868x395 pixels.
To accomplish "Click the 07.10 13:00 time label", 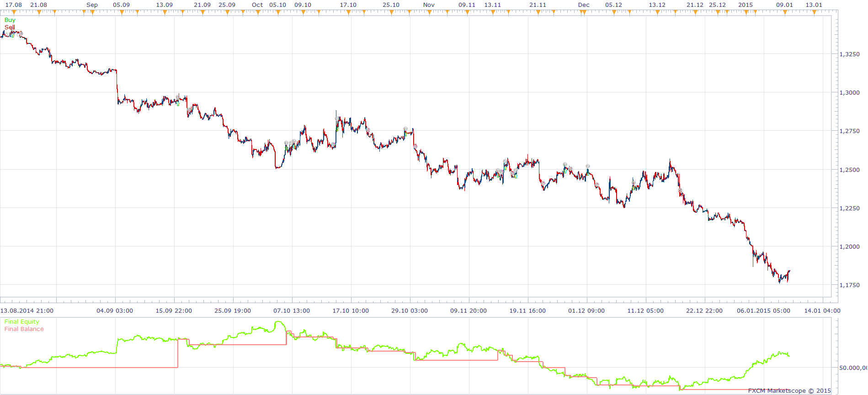I will 292,311.
